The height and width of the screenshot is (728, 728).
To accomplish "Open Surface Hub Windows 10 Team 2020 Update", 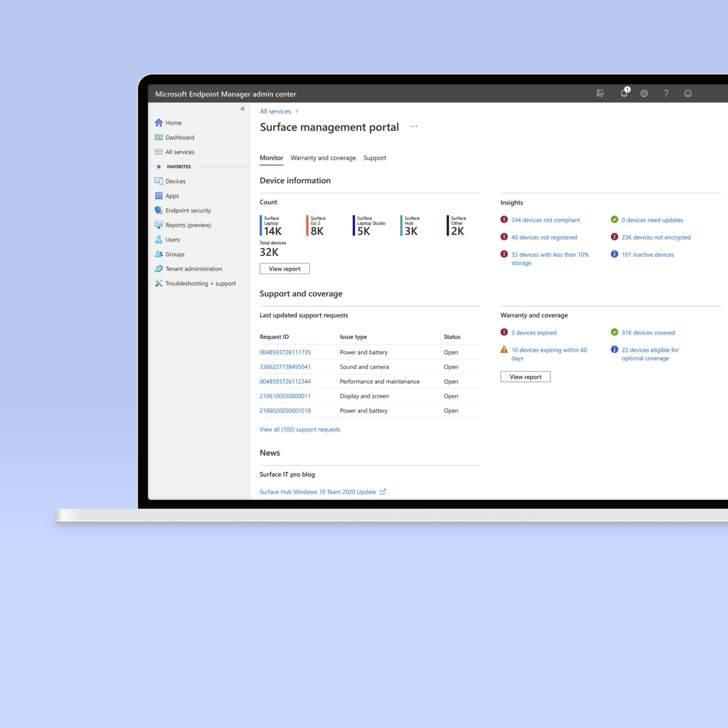I will click(x=318, y=492).
